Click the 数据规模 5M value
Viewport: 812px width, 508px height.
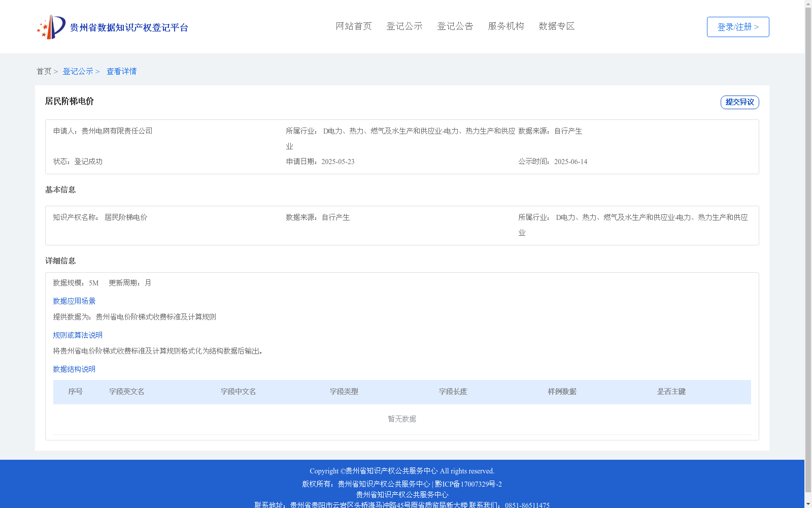click(94, 283)
